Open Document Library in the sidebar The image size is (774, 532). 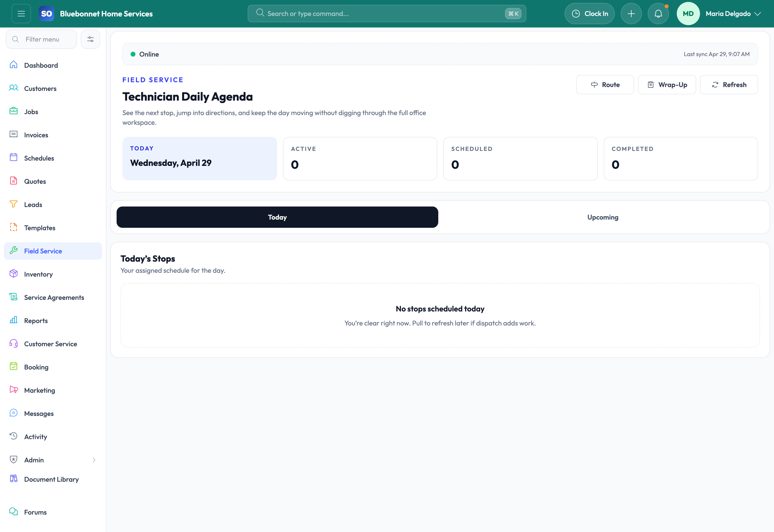click(53, 479)
